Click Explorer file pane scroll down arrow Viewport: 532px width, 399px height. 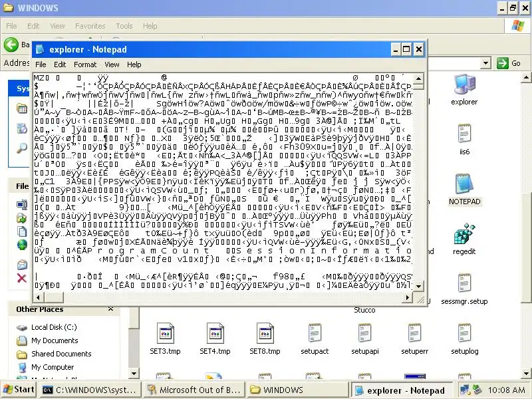[526, 374]
